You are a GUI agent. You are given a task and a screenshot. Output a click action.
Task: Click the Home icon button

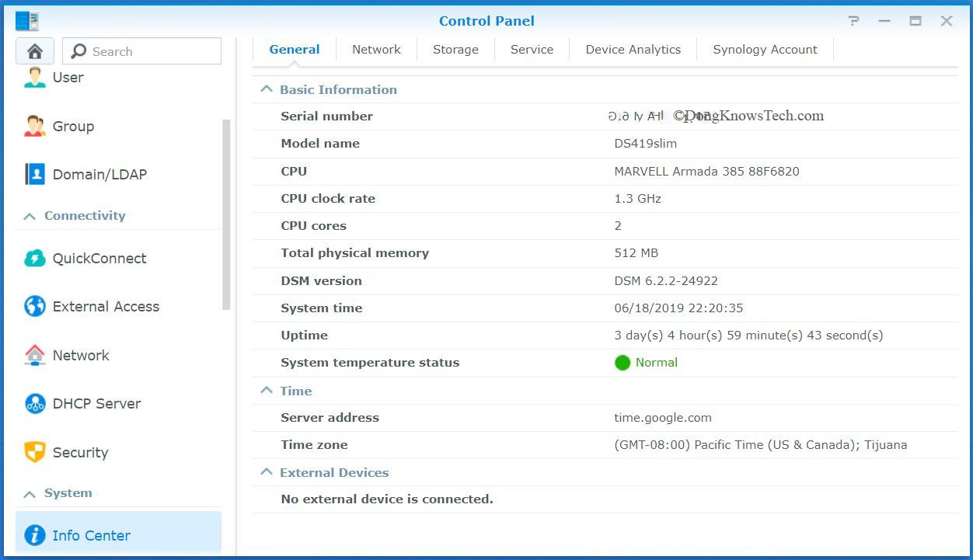34,51
